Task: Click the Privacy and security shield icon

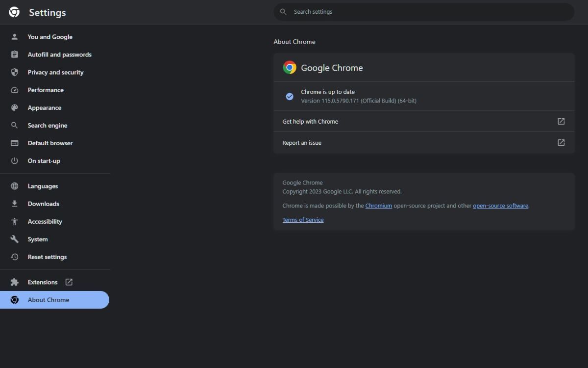Action: 14,72
